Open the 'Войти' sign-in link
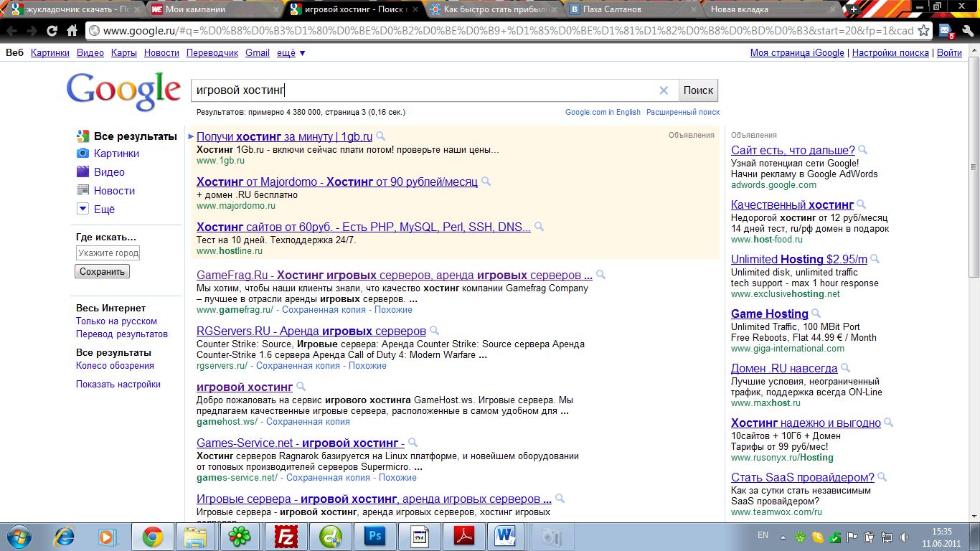This screenshot has height=551, width=980. (949, 52)
